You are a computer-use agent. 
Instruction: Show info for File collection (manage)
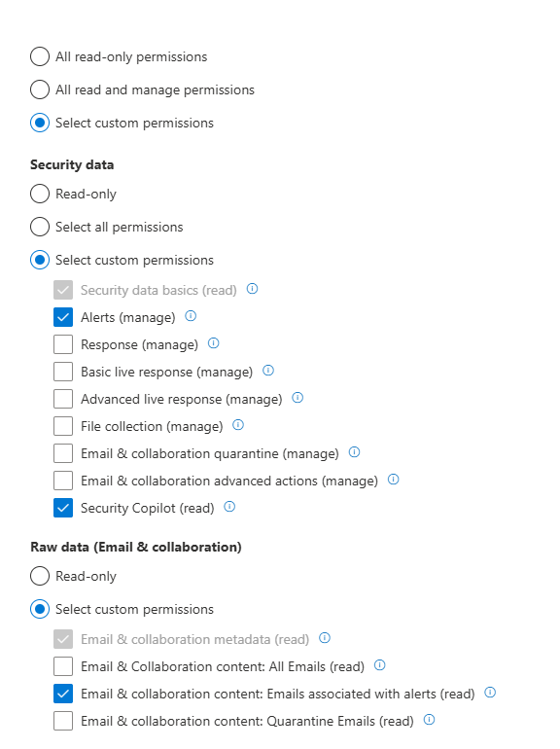click(x=238, y=425)
